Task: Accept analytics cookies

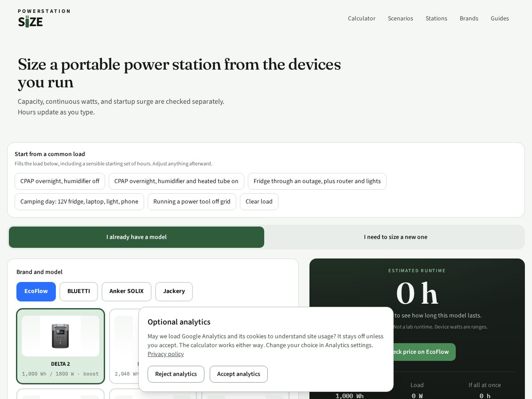Action: pos(239,374)
